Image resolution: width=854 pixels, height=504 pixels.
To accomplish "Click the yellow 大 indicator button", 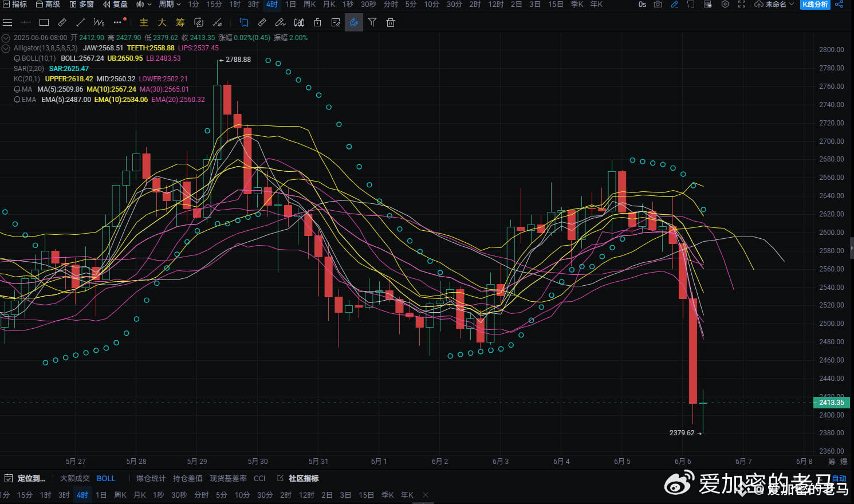I will tap(162, 22).
